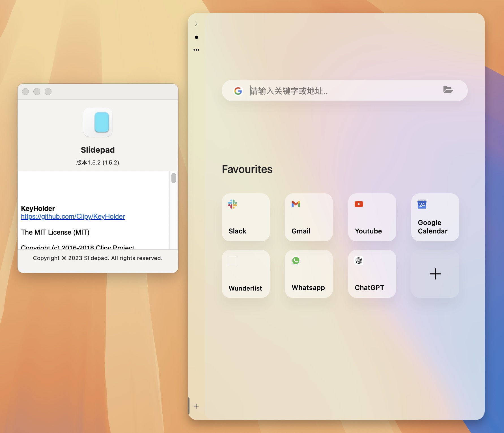
Task: Click the Slidepad app name text
Action: click(x=98, y=150)
